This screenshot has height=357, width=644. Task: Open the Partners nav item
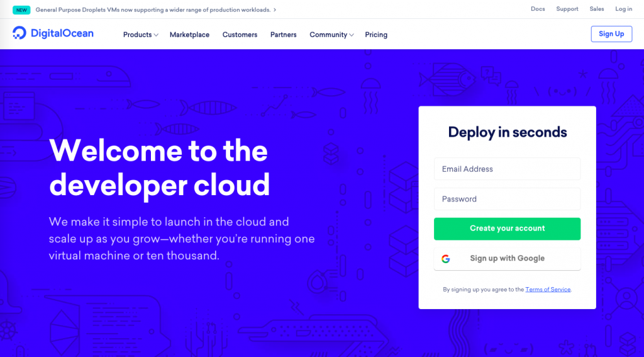[x=284, y=35]
